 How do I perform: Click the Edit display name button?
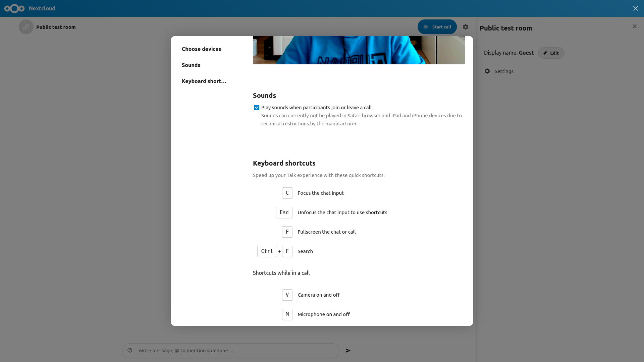coord(551,53)
